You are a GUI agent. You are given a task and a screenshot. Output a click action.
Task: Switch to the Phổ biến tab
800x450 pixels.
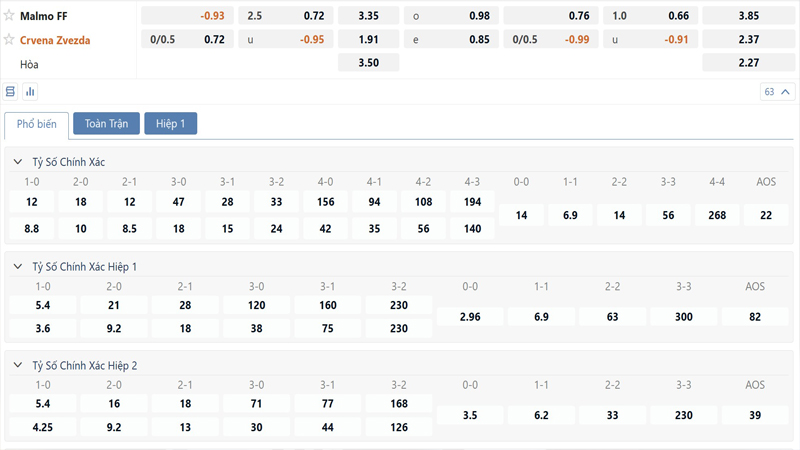pyautogui.click(x=37, y=124)
